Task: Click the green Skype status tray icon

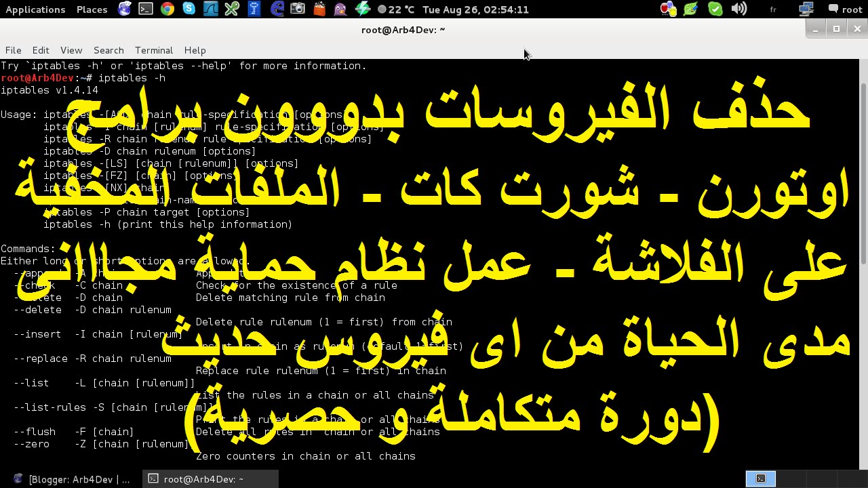Action: tap(715, 9)
